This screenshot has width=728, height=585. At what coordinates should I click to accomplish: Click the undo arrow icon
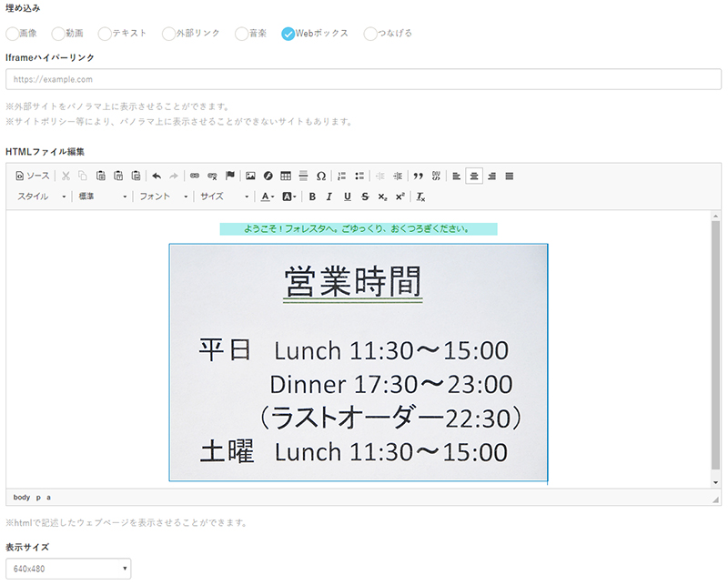tap(157, 176)
